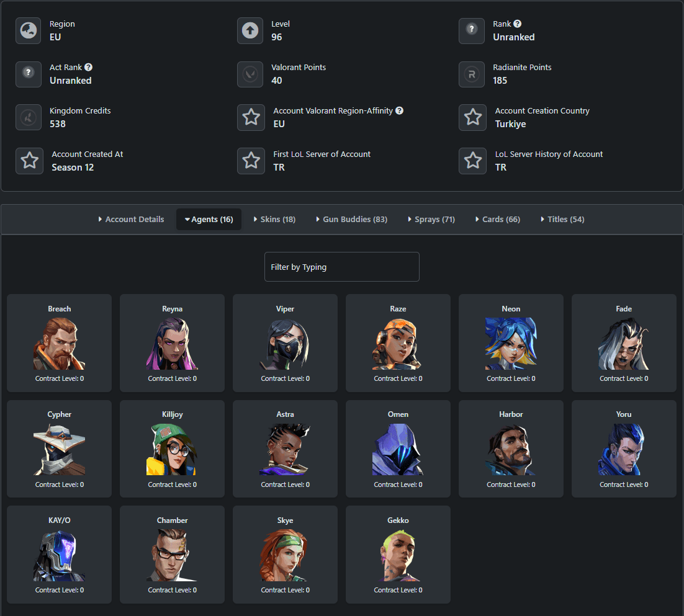This screenshot has height=616, width=684.
Task: Open the help tooltip next to Act Rank
Action: 89,67
